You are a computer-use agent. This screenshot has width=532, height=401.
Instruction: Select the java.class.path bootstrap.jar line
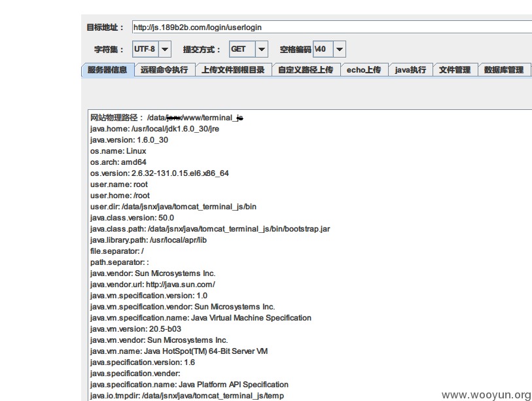[210, 229]
